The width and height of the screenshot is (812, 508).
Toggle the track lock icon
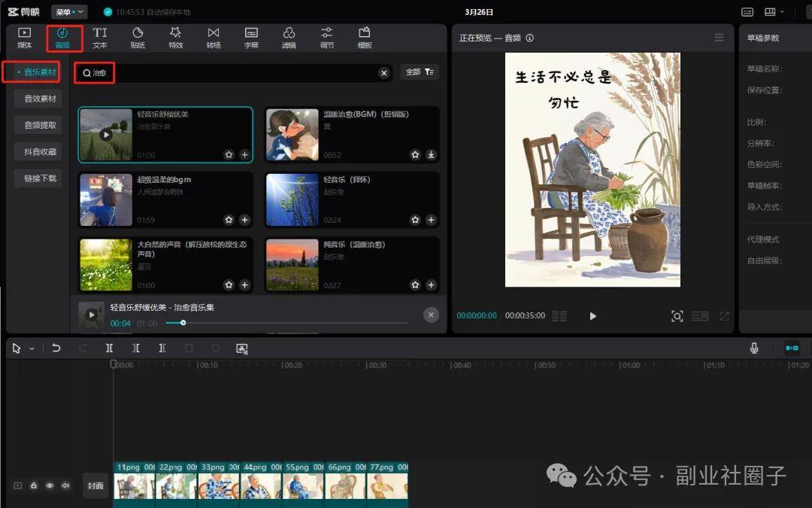34,486
